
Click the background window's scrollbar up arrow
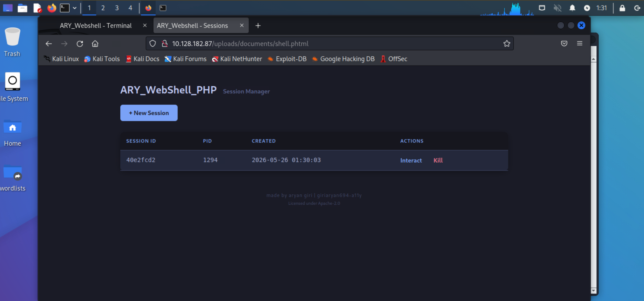click(x=594, y=59)
